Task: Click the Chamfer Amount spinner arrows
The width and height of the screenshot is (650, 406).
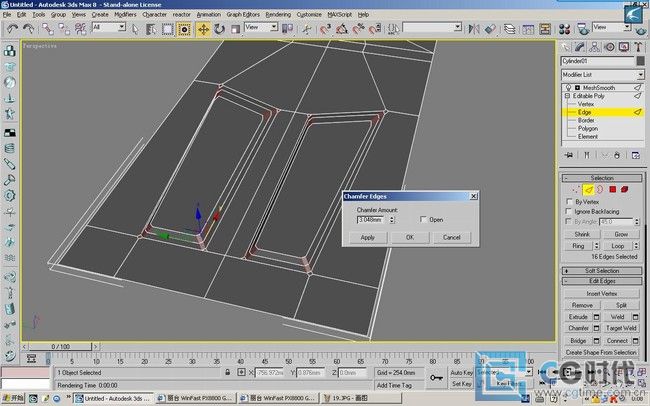Action: [392, 219]
